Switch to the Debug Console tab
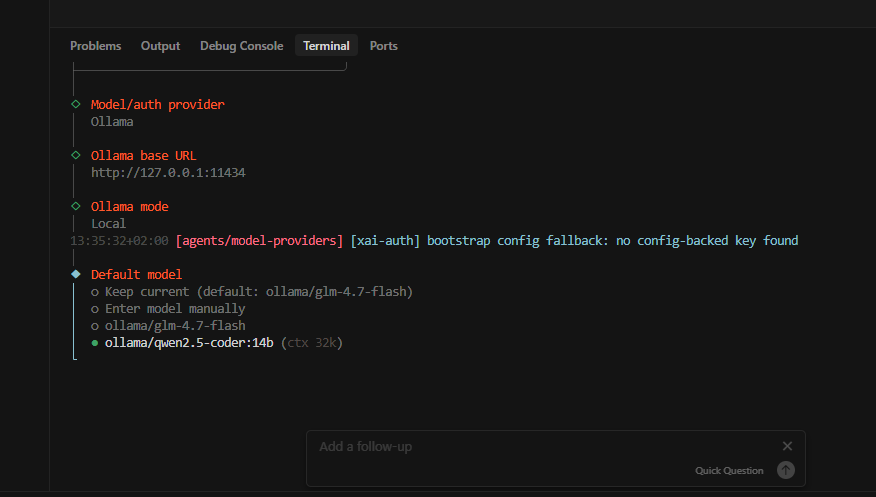This screenshot has width=876, height=497. pyautogui.click(x=241, y=46)
